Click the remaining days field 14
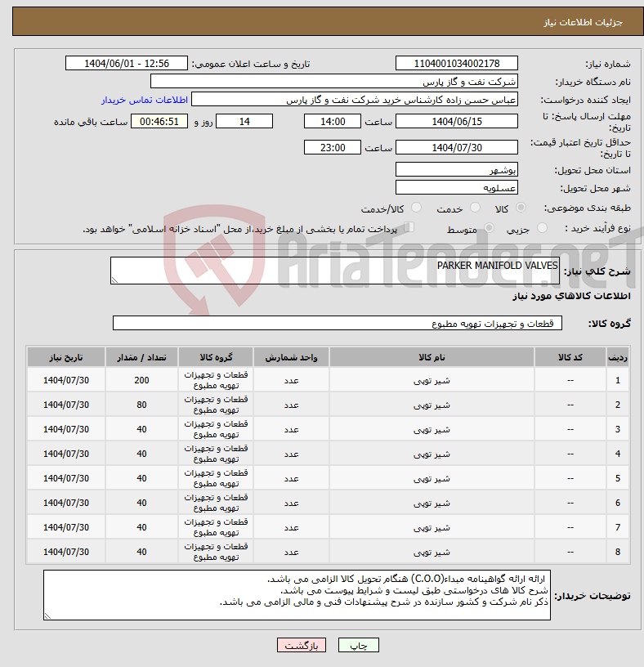Image resolution: width=644 pixels, height=667 pixels. 244,121
